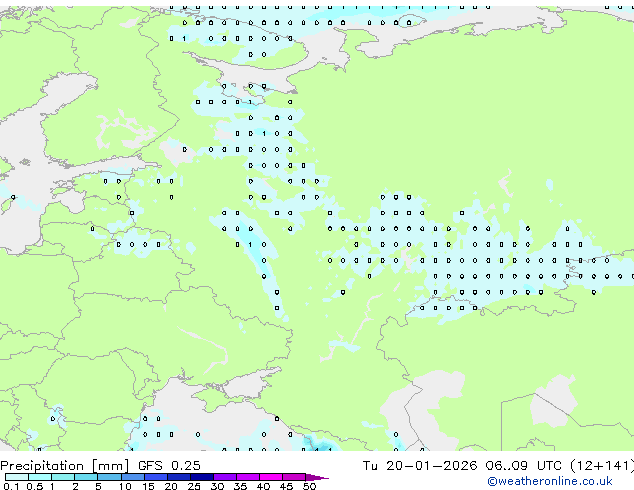The image size is (634, 490).
Task: Click the '25' legend scale label
Action: click(x=194, y=486)
